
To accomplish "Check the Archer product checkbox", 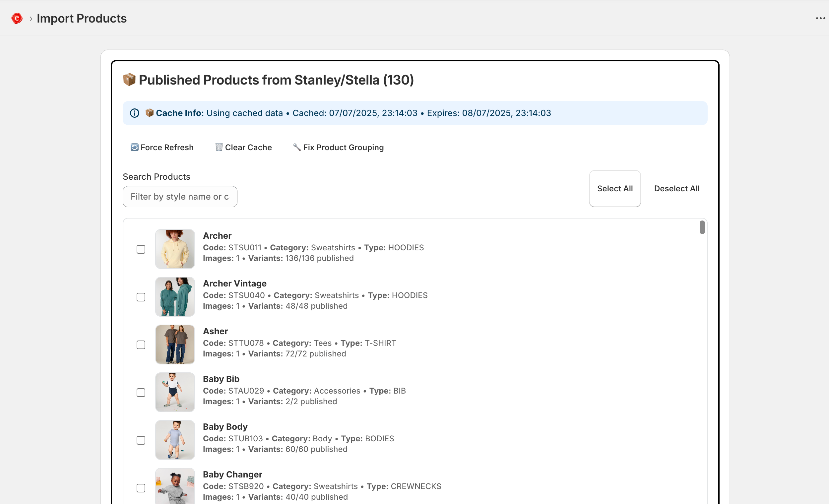I will (x=141, y=249).
